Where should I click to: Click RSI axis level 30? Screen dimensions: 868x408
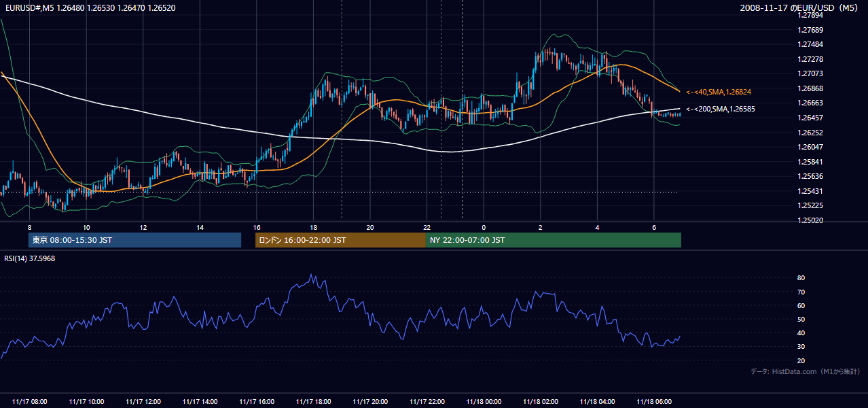tap(801, 346)
